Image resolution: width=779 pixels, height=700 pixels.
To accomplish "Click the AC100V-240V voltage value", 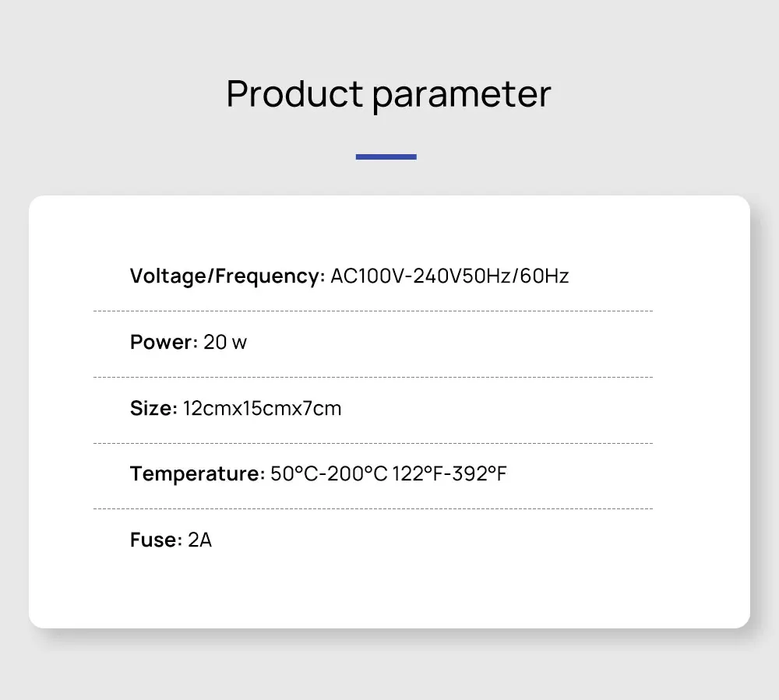I will point(382,276).
